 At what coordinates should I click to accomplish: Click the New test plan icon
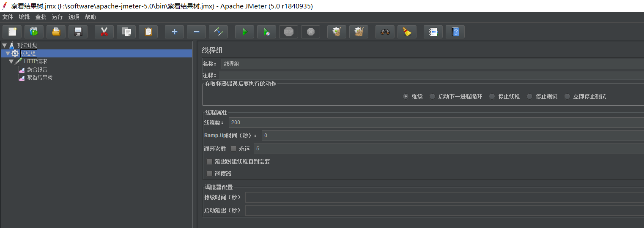(12, 32)
